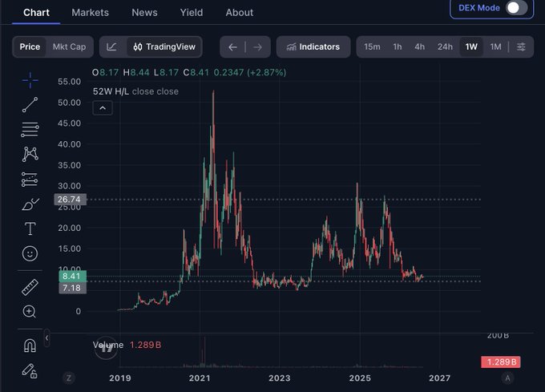Image resolution: width=545 pixels, height=392 pixels.
Task: Switch to simple line chart view
Action: coord(111,46)
